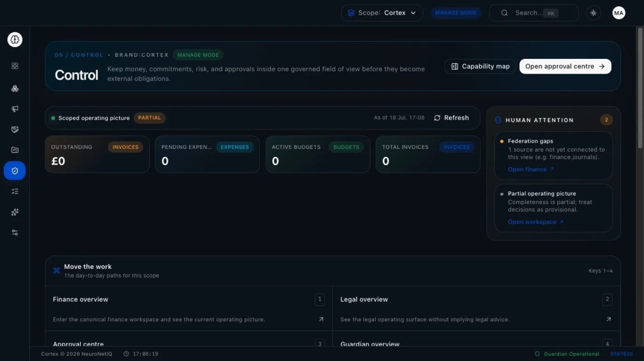Click the BRAND:CORTEX label
The height and width of the screenshot is (361, 644).
pyautogui.click(x=142, y=55)
